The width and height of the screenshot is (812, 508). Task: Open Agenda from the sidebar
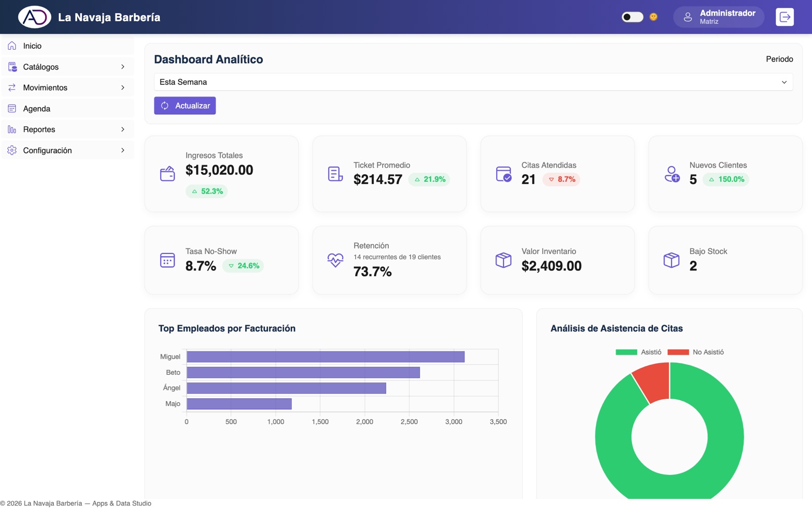coord(67,108)
